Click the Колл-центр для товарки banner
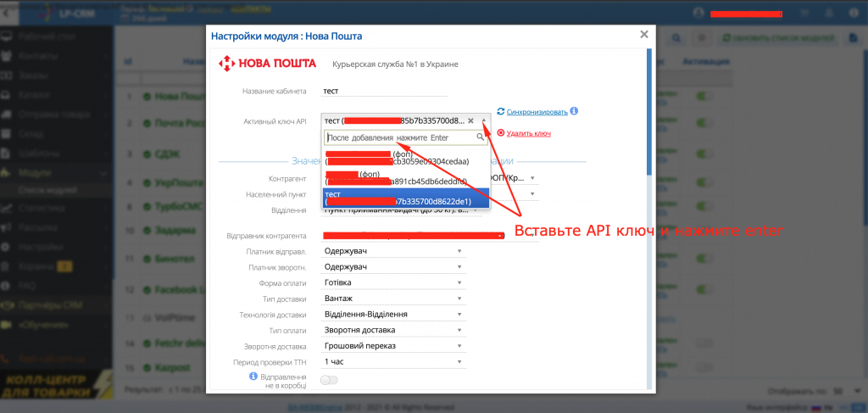This screenshot has height=413, width=868. pyautogui.click(x=56, y=387)
